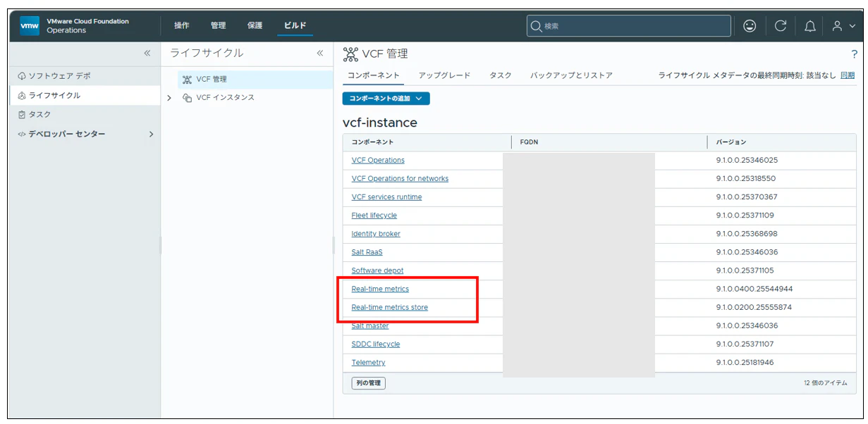
Task: Collapse the ライフサイクル panel
Action: tap(320, 54)
